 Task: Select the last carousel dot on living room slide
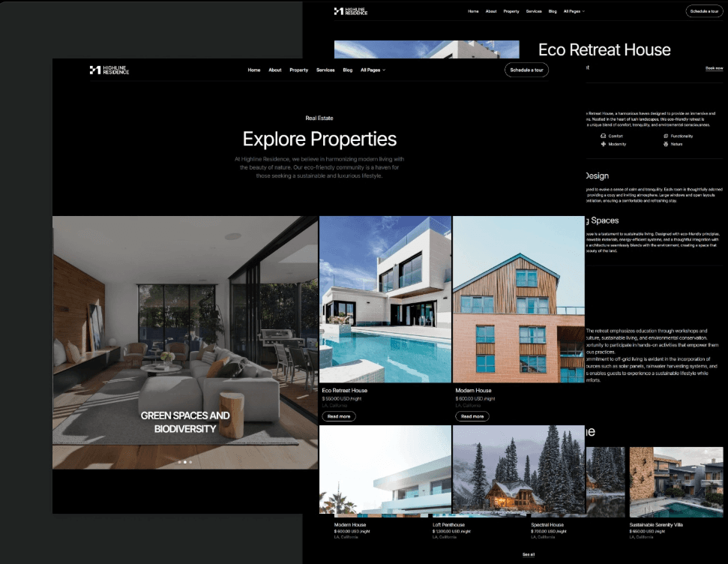(190, 462)
